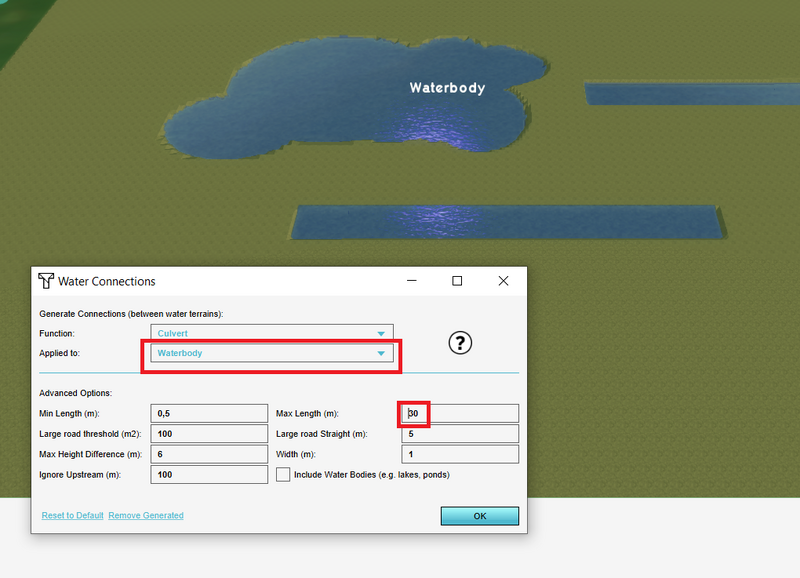
Task: Select the Max Length value of 30
Action: click(460, 413)
